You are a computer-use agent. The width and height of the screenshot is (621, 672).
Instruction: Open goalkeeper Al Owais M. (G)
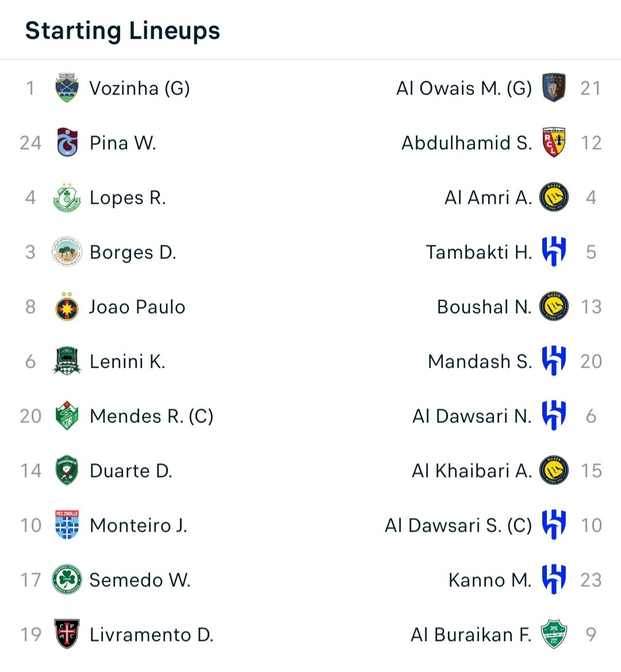coord(464,88)
